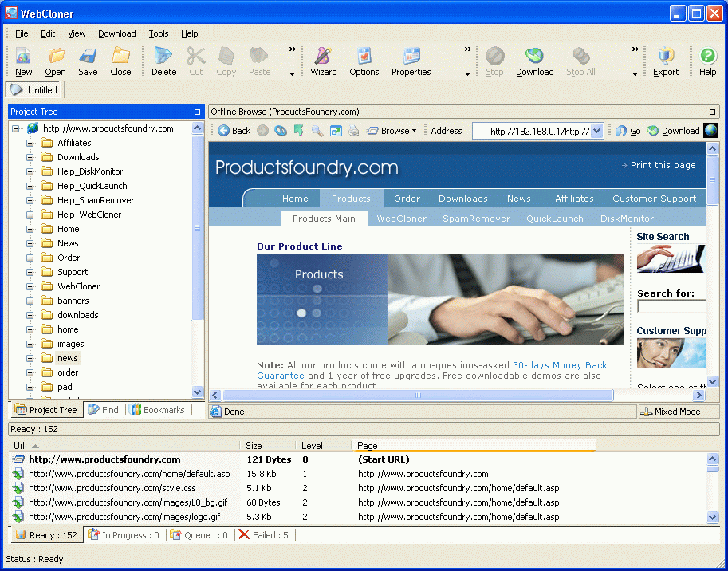Click the globe icon at browser bar end
Screen dimensions: 728x571
point(710,131)
